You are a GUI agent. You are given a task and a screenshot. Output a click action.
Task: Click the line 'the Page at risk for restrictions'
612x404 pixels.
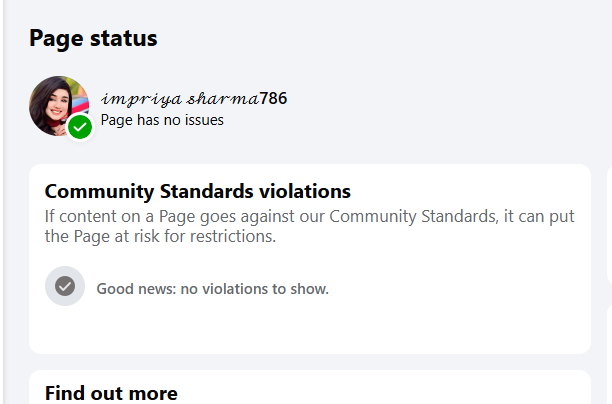(160, 237)
